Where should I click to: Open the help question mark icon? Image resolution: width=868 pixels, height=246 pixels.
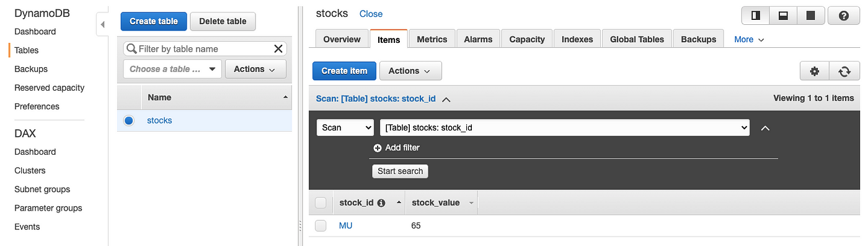(843, 16)
